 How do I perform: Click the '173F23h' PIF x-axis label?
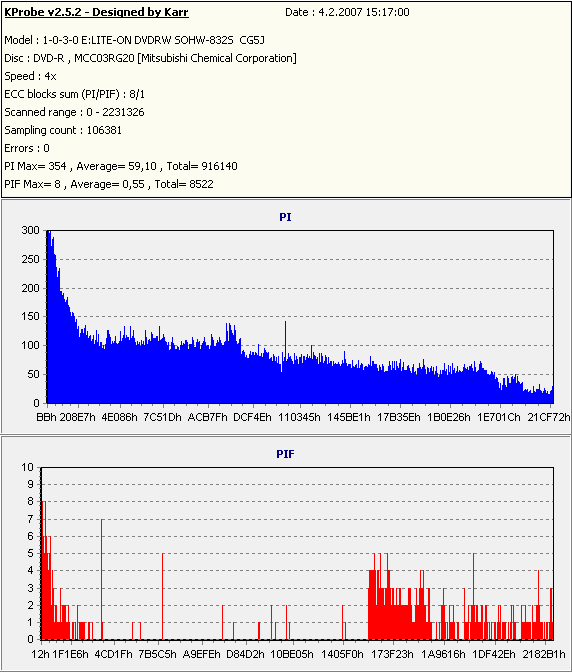coord(392,654)
